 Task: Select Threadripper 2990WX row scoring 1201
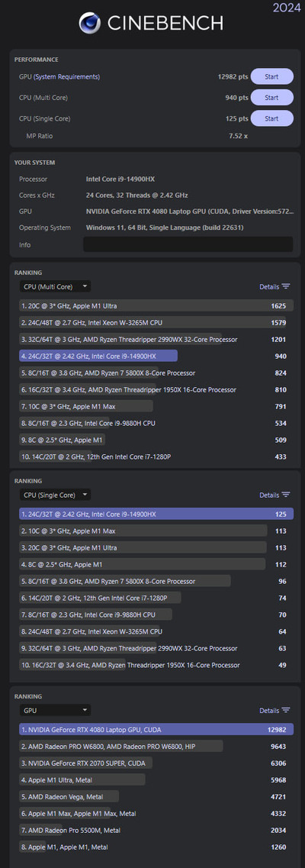[x=156, y=340]
